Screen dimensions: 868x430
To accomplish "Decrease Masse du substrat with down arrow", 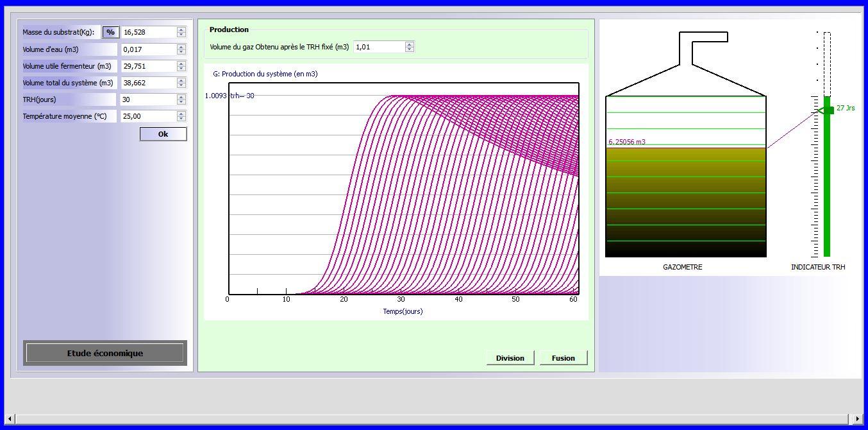I will point(181,35).
